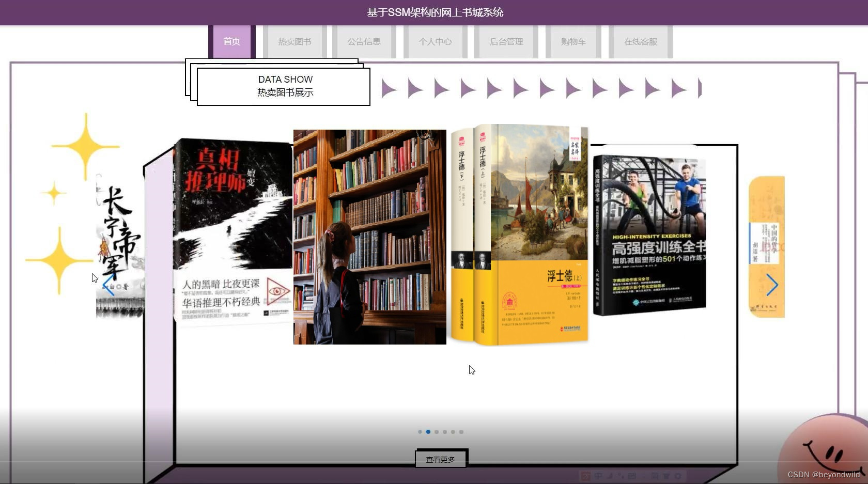This screenshot has width=868, height=484.
Task: Click the blue next-slide arrow on the carousel
Action: click(773, 285)
